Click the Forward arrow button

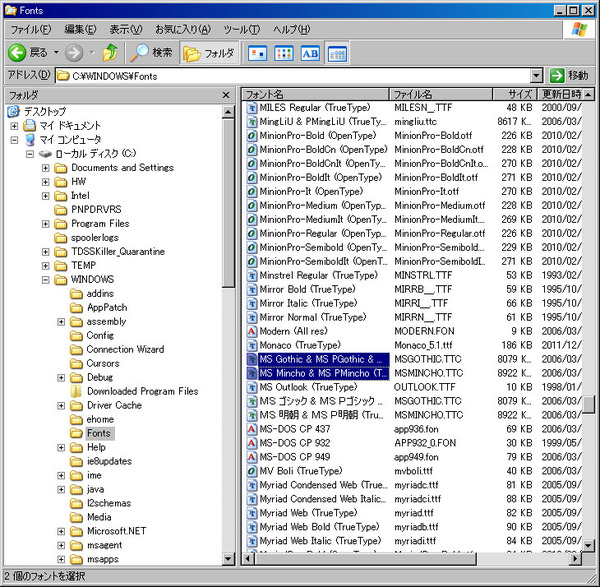[73, 52]
